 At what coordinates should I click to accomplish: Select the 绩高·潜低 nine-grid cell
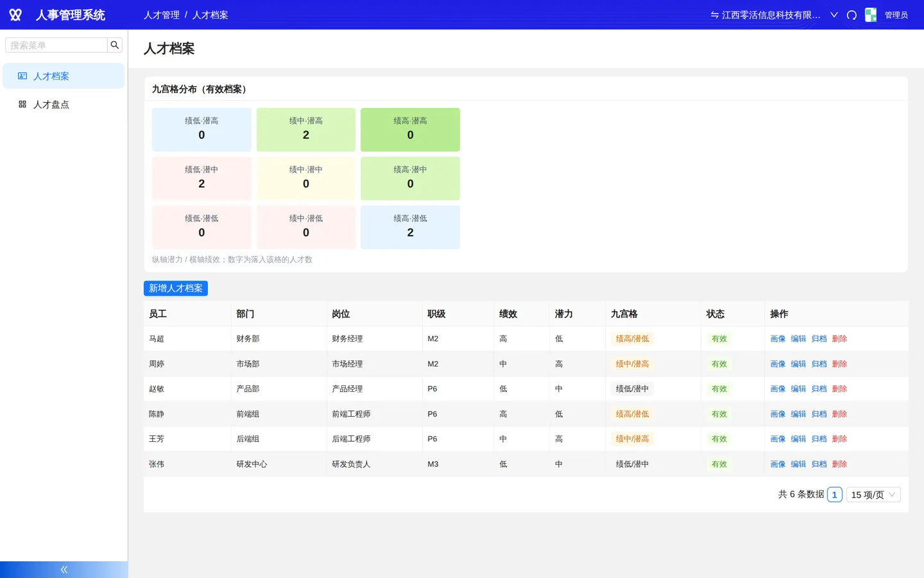(411, 227)
